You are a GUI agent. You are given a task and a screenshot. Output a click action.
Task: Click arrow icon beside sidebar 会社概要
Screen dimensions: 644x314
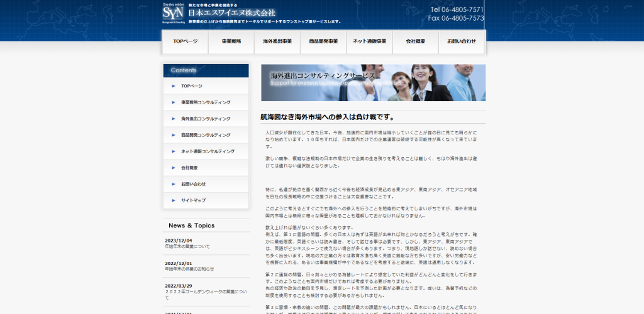(x=174, y=168)
